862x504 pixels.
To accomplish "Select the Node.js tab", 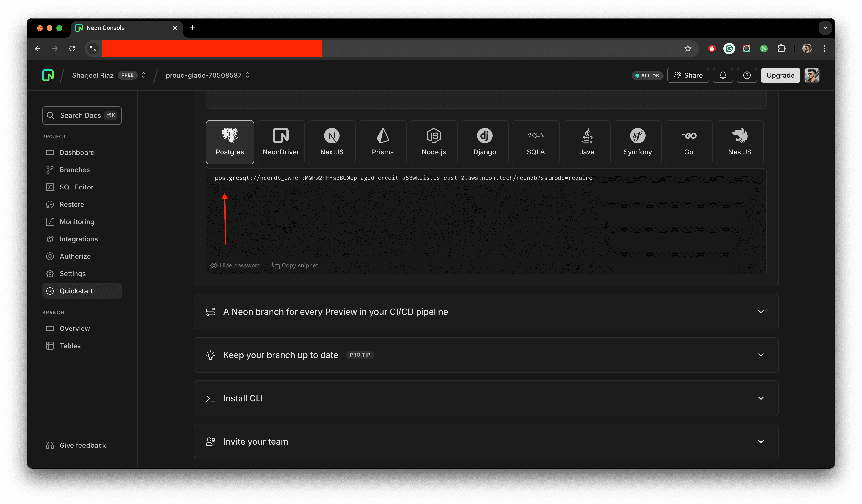I will pos(433,142).
